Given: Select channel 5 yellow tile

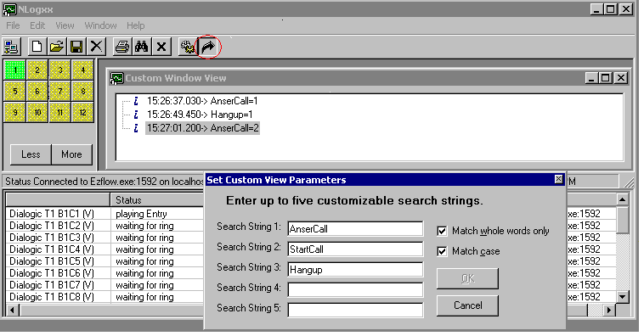Looking at the screenshot, I should (14, 91).
